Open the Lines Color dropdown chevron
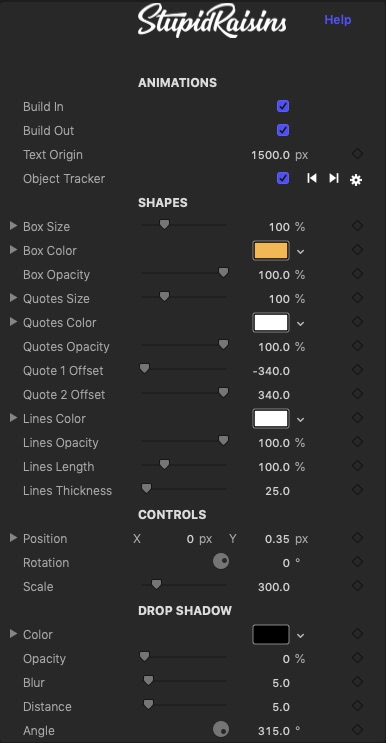The image size is (386, 743). [x=300, y=420]
